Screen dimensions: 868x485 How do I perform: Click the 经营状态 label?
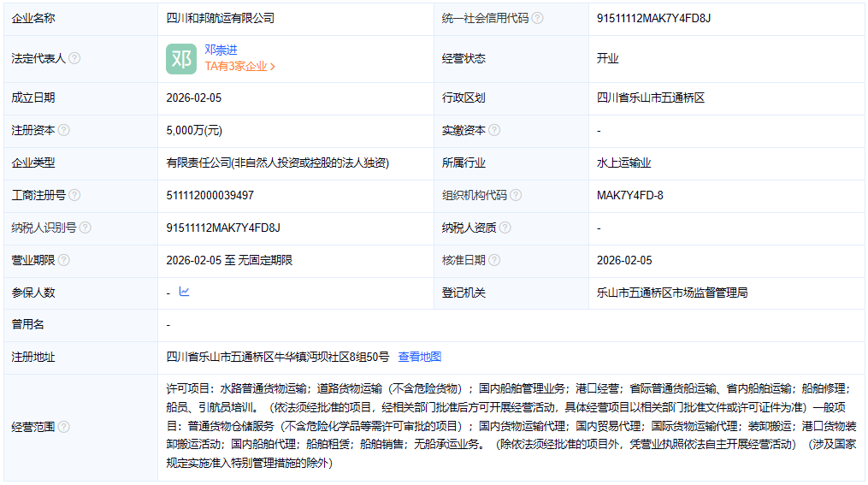pyautogui.click(x=464, y=59)
